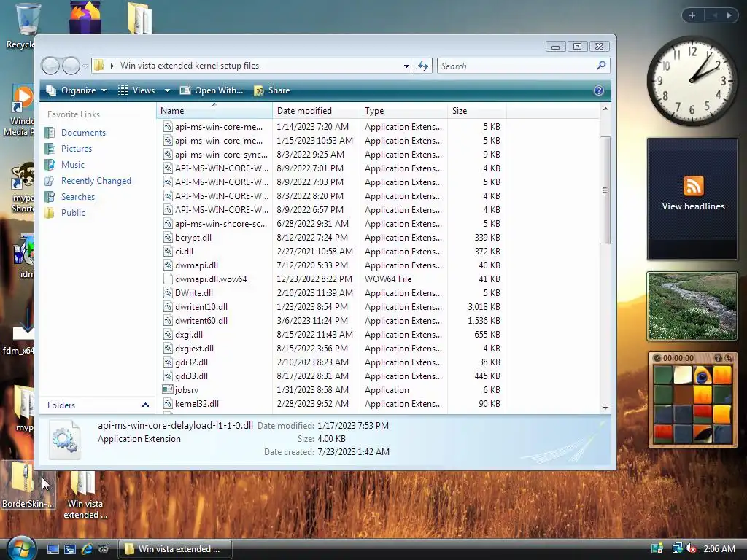Click the Back navigation arrow
The image size is (747, 560).
coord(50,66)
